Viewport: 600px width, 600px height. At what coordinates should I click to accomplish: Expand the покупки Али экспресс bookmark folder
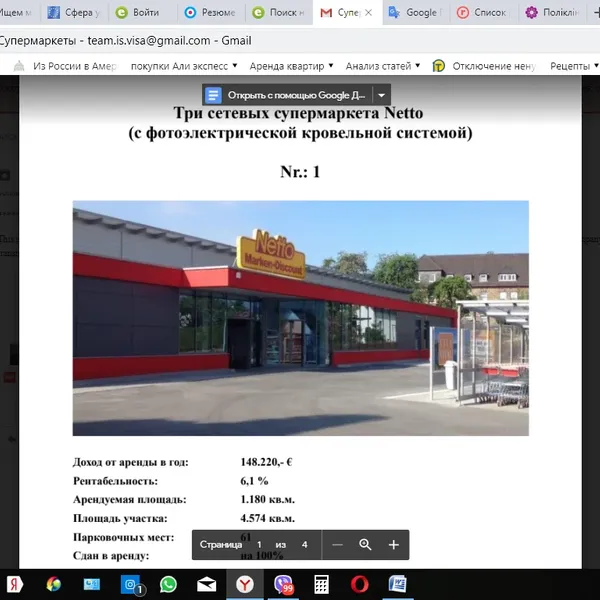click(184, 66)
